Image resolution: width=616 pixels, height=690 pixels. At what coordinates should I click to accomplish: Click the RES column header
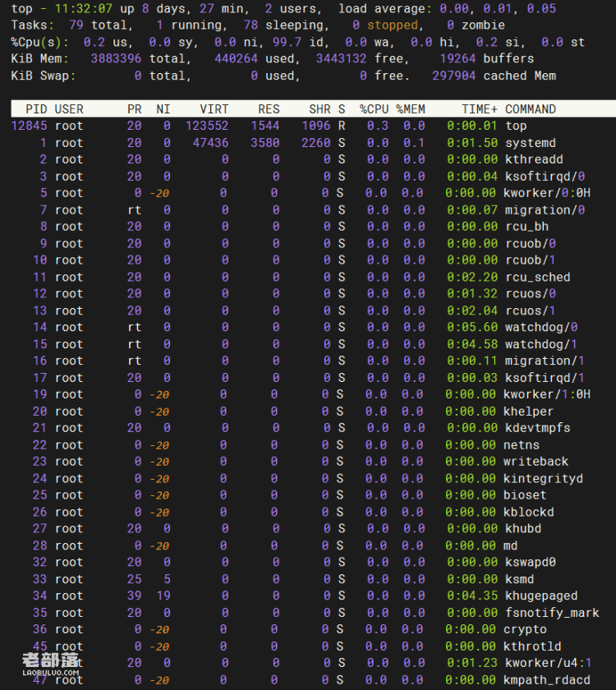point(269,108)
